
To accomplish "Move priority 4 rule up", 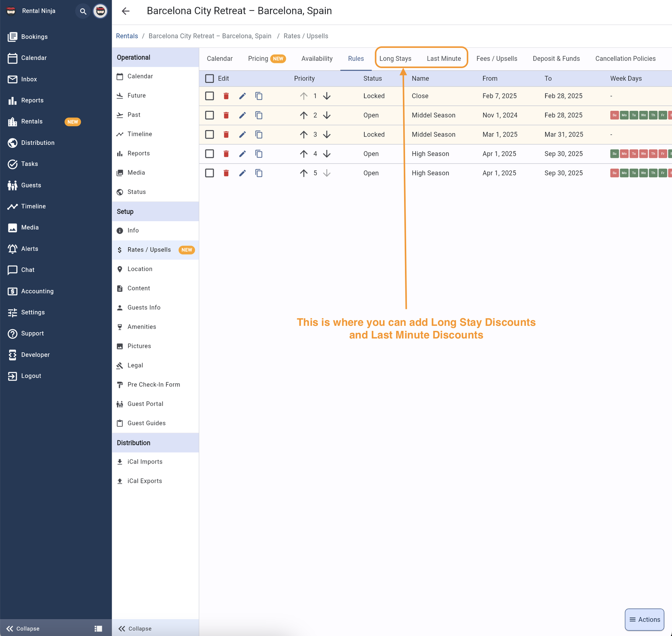I will (304, 154).
